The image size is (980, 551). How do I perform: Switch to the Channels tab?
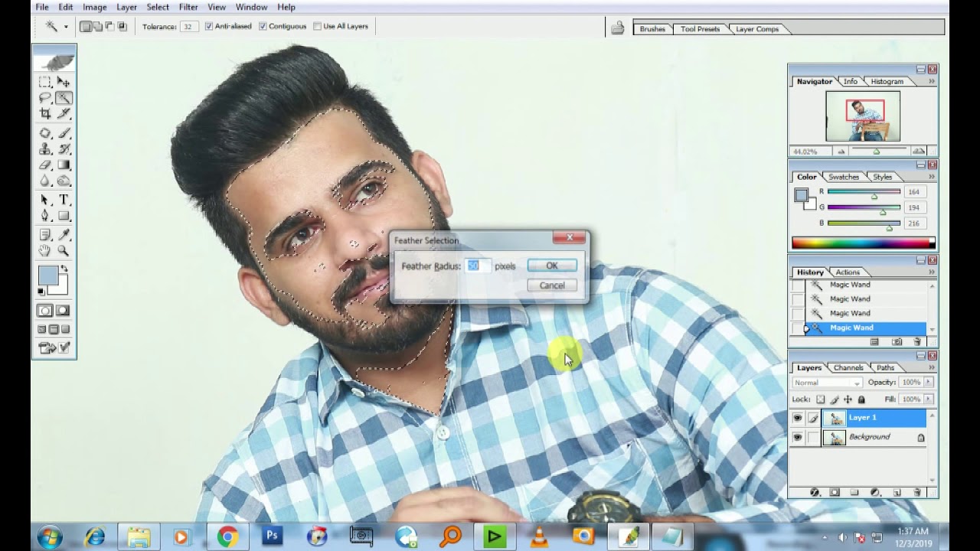tap(848, 368)
